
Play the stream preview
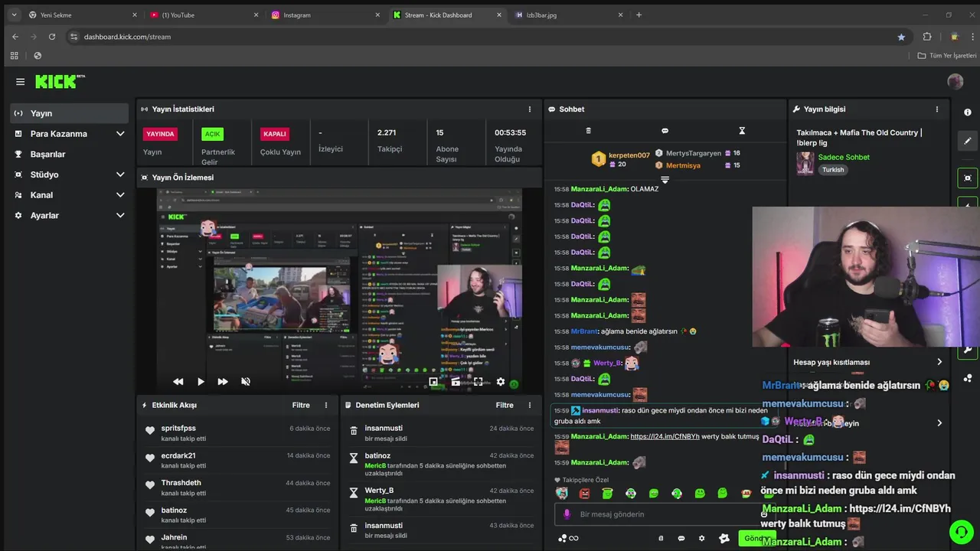[201, 382]
